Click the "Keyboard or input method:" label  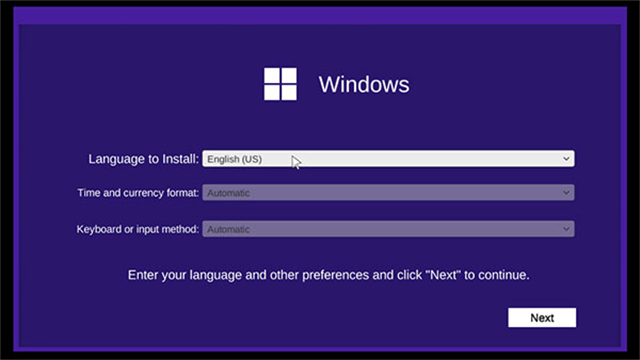pos(138,229)
